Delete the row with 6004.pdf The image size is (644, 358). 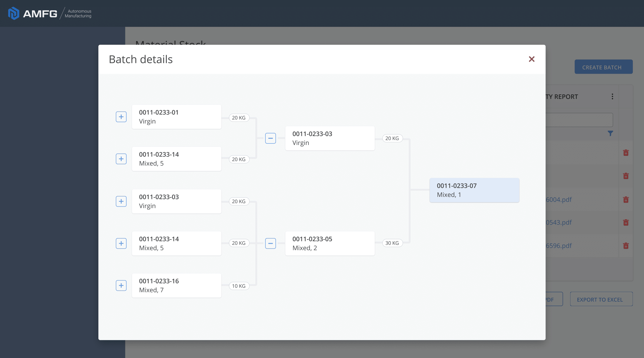(x=626, y=200)
